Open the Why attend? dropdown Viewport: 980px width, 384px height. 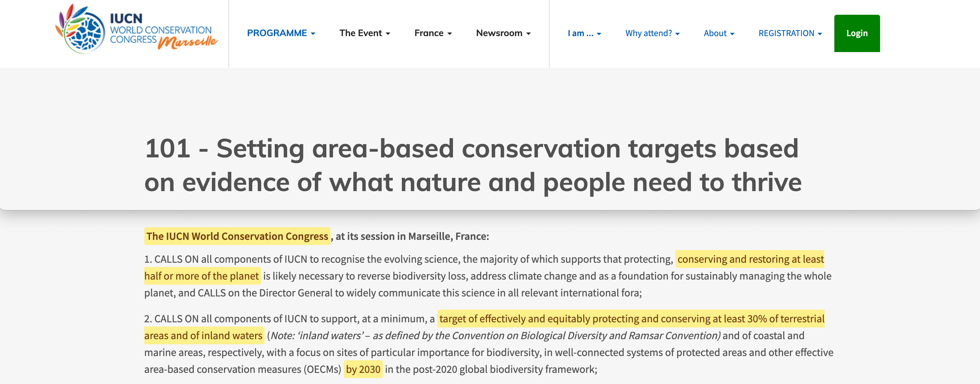pyautogui.click(x=652, y=33)
